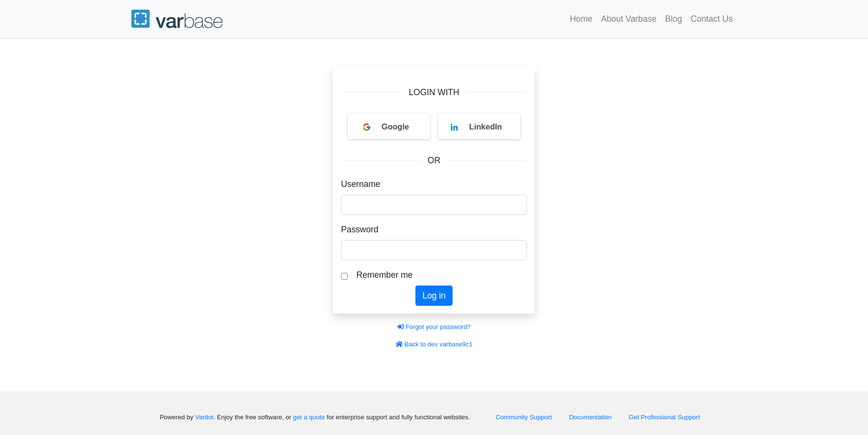Click the Varbase logo icon
Viewport: 868px width, 442px height.
(141, 18)
